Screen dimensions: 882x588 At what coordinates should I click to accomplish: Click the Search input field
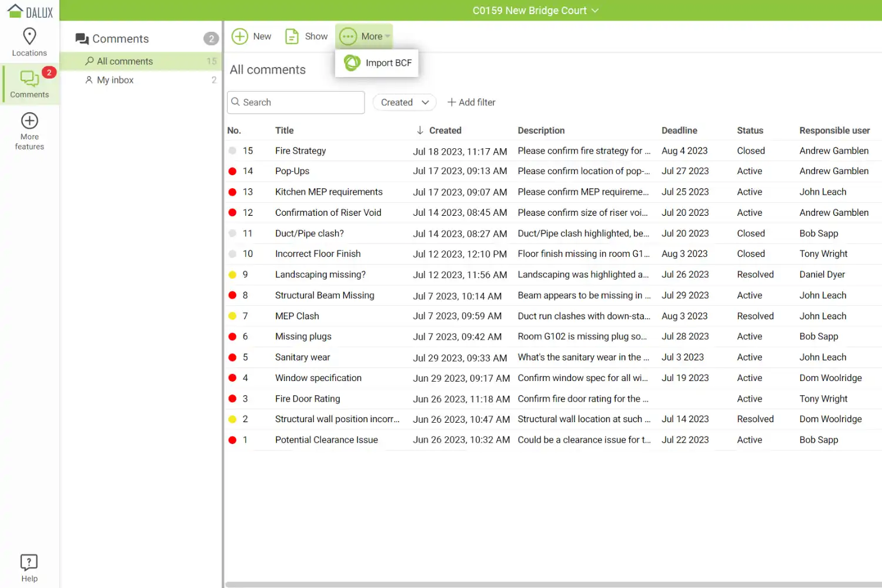pyautogui.click(x=296, y=102)
